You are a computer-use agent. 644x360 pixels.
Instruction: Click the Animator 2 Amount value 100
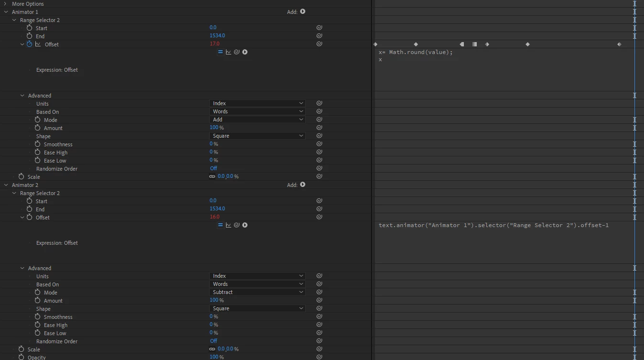(214, 300)
